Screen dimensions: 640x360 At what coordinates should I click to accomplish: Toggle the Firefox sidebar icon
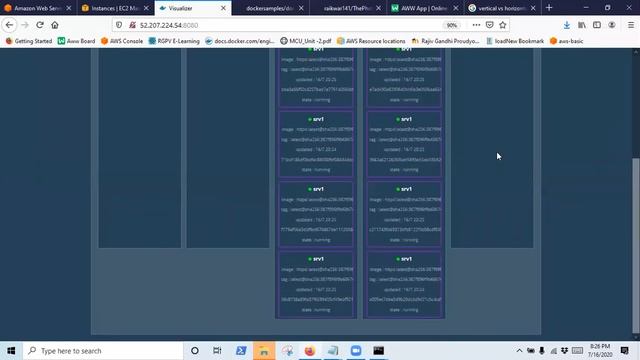[x=597, y=25]
